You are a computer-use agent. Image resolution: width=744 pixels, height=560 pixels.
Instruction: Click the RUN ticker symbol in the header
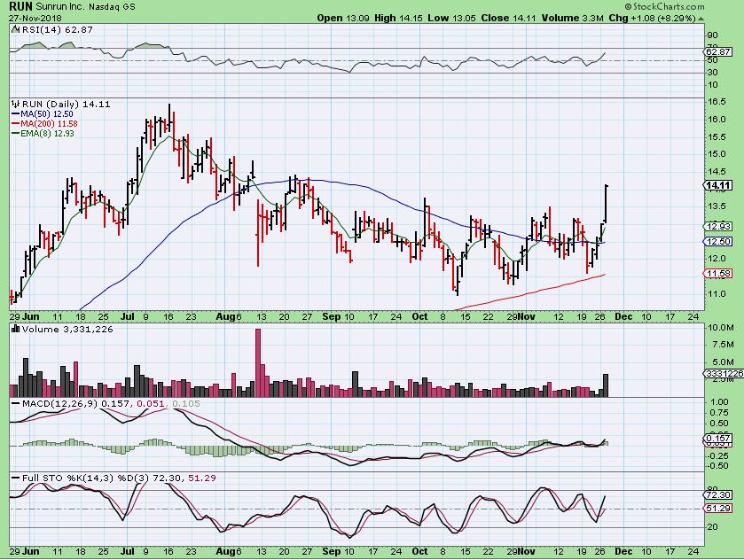click(20, 6)
